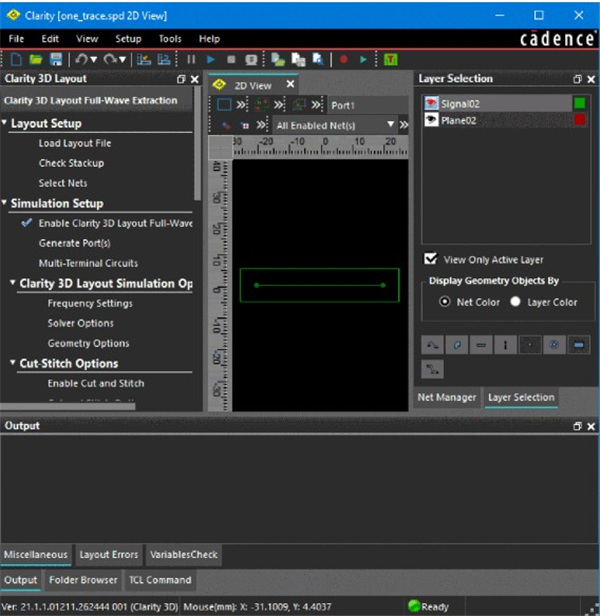Image resolution: width=600 pixels, height=616 pixels.
Task: Click the copy documents toolbar icon
Action: (298, 60)
